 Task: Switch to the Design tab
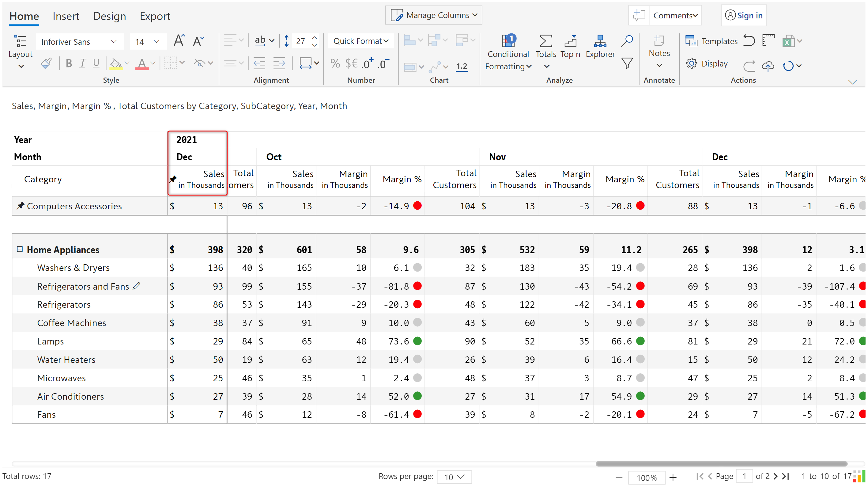pos(109,16)
